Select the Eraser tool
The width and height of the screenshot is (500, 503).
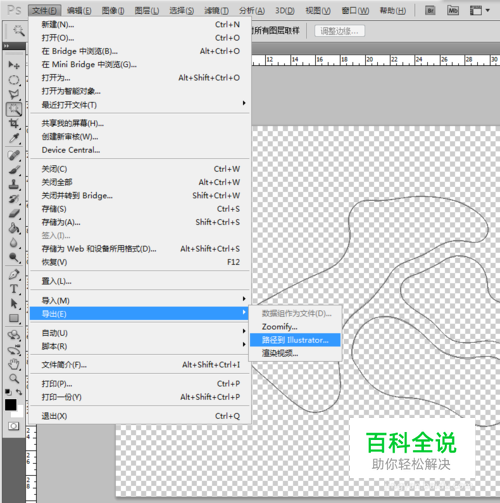[x=14, y=214]
